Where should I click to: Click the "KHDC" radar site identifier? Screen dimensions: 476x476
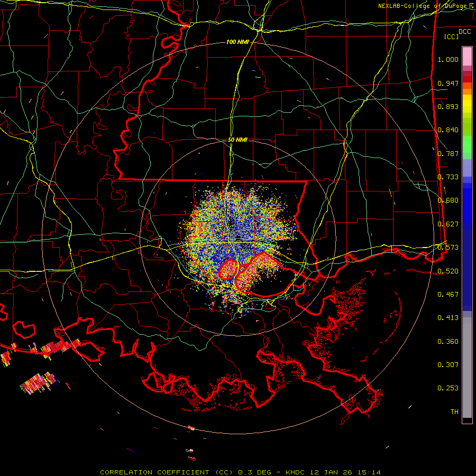pyautogui.click(x=296, y=472)
